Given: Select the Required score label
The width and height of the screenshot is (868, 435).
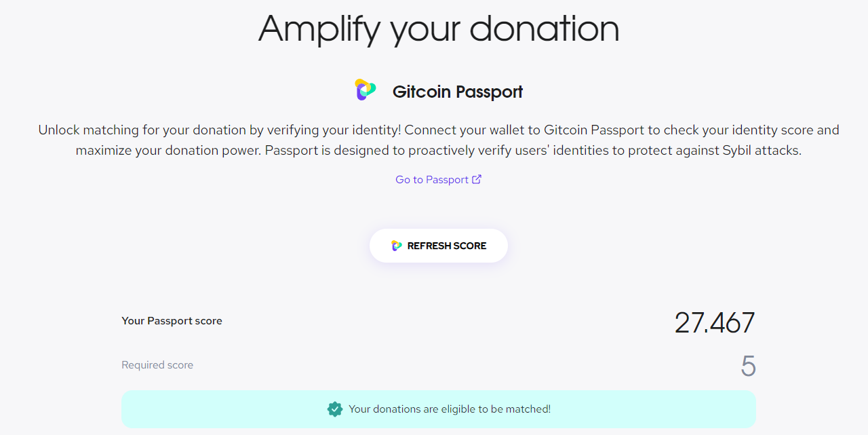Looking at the screenshot, I should [x=157, y=365].
